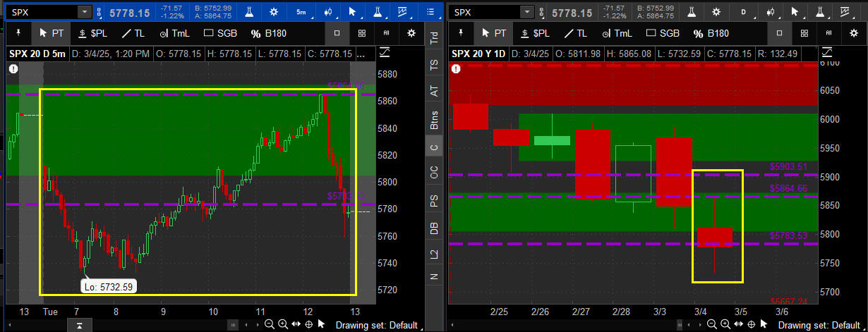This screenshot has width=868, height=332.
Task: Open the left chart's patterns flask menu
Action: [378, 12]
